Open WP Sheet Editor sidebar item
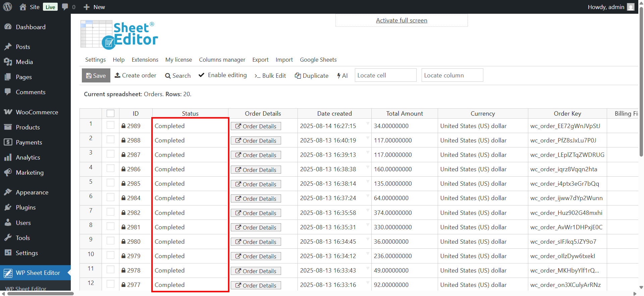This screenshot has height=296, width=644. tap(35, 273)
